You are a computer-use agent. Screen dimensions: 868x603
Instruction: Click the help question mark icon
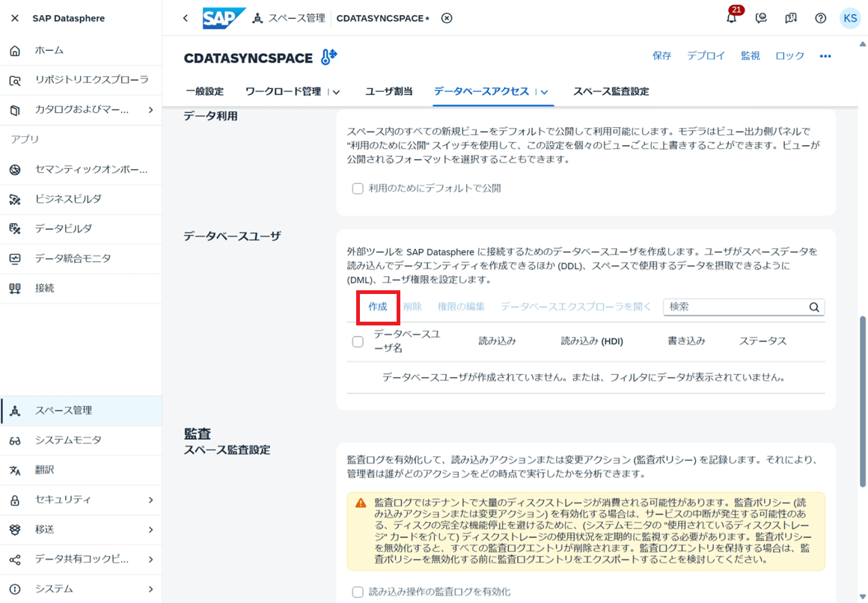tap(820, 18)
